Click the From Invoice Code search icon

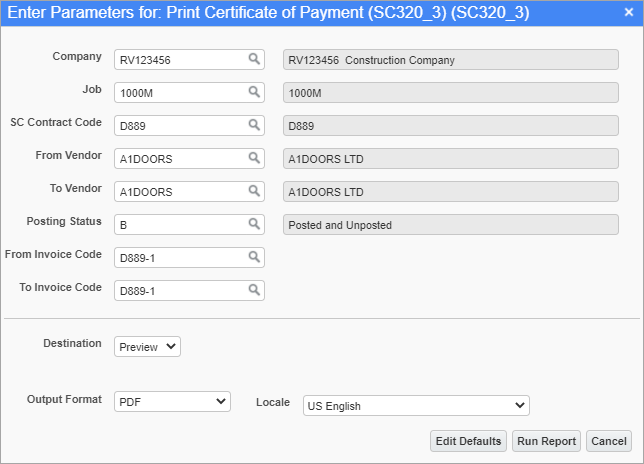pyautogui.click(x=254, y=258)
